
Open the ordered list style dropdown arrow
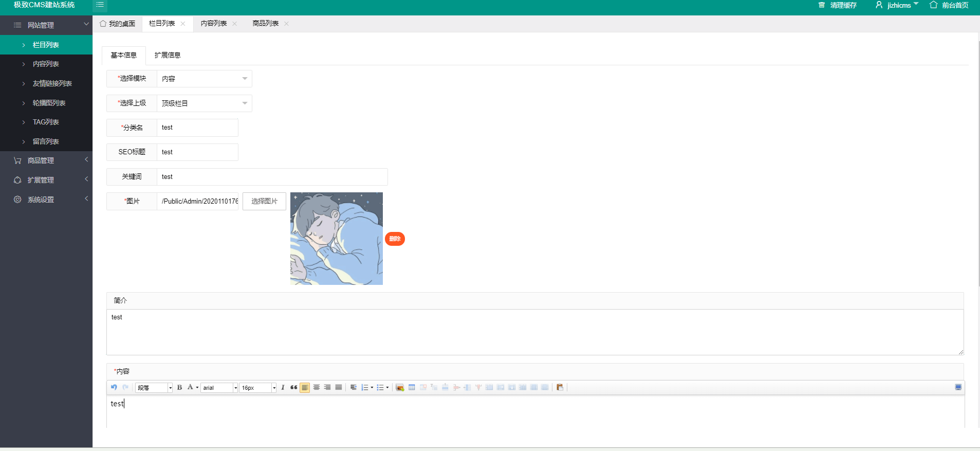coord(372,388)
